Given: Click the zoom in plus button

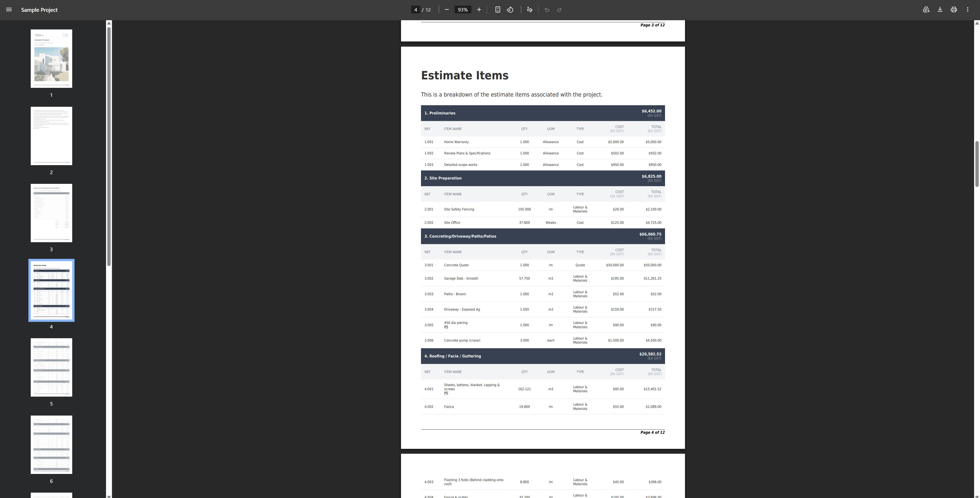Looking at the screenshot, I should click(479, 9).
